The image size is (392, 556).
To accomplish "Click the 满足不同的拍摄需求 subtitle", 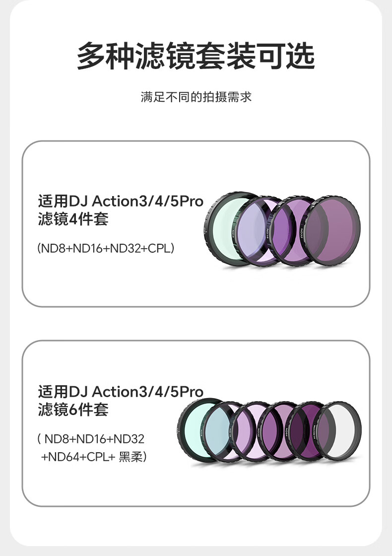I will click(x=196, y=97).
